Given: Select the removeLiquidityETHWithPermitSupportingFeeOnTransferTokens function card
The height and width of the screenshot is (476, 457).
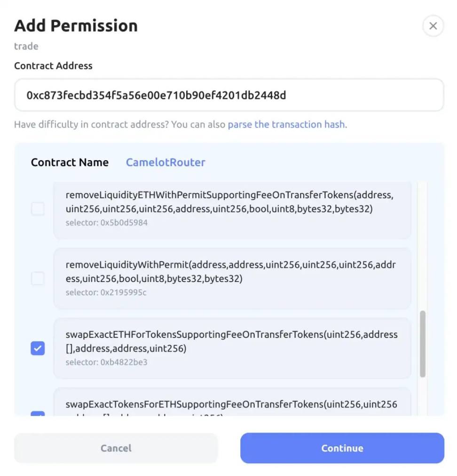Looking at the screenshot, I should 232,209.
